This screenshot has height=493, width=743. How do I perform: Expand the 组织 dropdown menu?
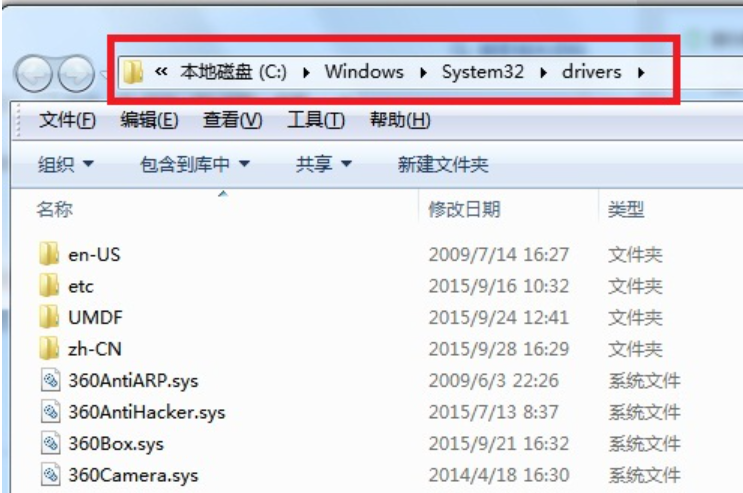[x=66, y=164]
